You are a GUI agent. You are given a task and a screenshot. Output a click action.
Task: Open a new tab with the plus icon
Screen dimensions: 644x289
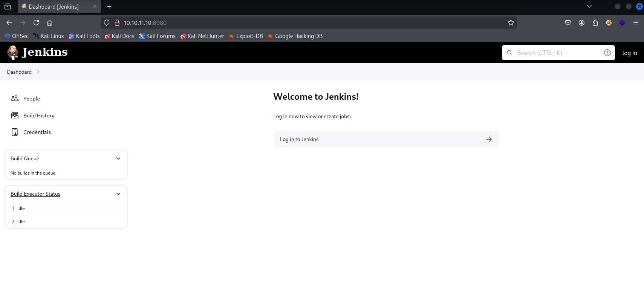tap(109, 6)
